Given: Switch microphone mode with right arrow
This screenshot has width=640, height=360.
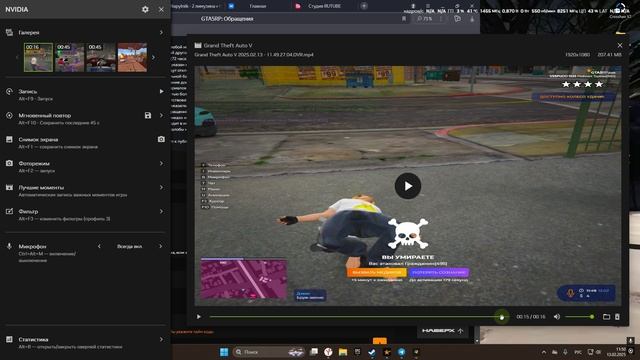Looking at the screenshot, I should click(x=160, y=246).
